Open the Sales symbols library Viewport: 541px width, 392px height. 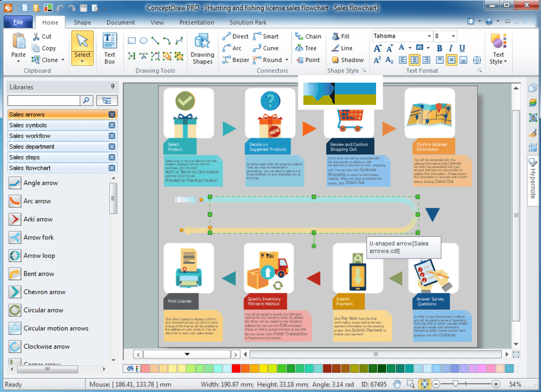(28, 125)
